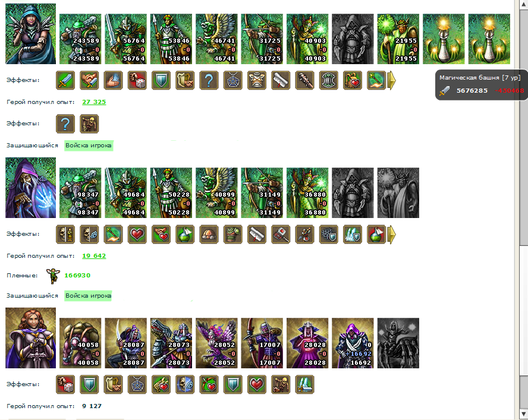Click the skeleton effect beside question mark

pyautogui.click(x=89, y=124)
